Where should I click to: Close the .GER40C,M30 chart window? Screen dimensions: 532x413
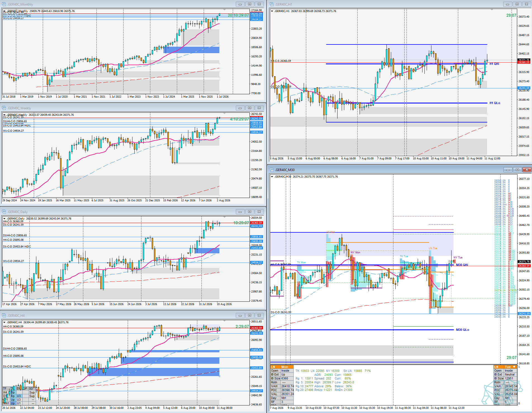(527, 170)
